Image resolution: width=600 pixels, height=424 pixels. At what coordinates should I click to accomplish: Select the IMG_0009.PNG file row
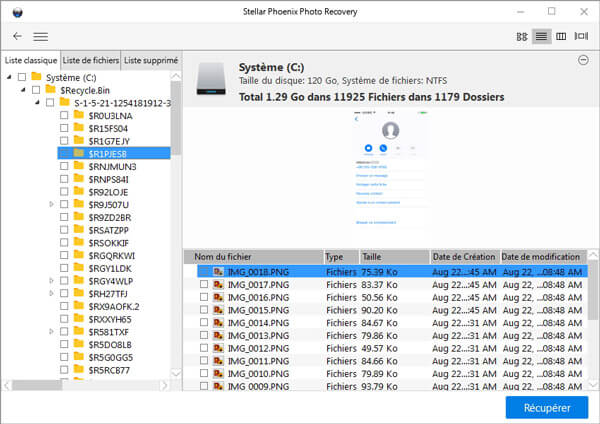[392, 386]
